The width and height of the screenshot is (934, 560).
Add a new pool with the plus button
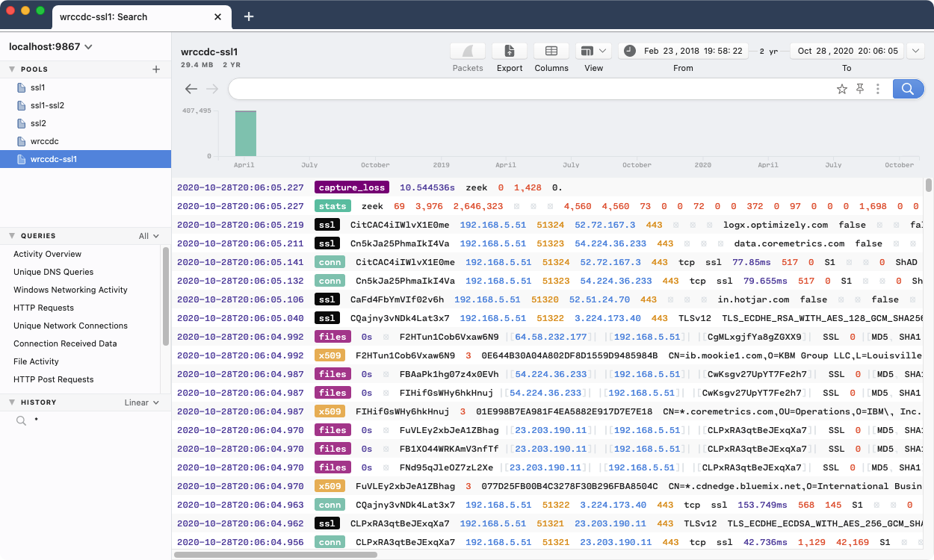(x=156, y=69)
